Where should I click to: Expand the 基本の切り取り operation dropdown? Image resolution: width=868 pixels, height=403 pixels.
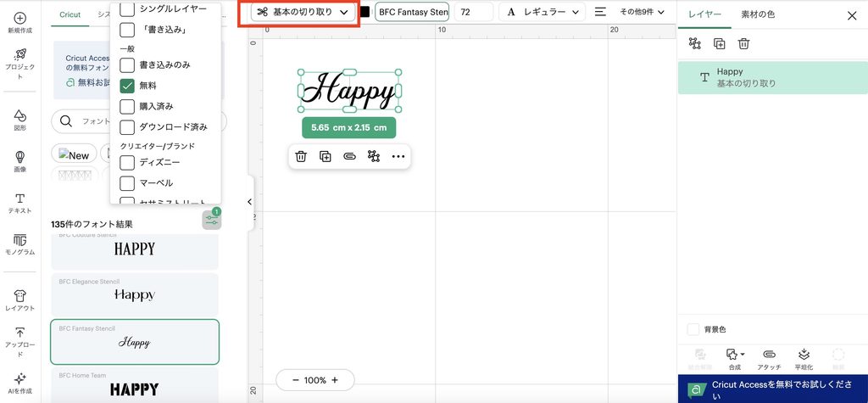pyautogui.click(x=303, y=12)
